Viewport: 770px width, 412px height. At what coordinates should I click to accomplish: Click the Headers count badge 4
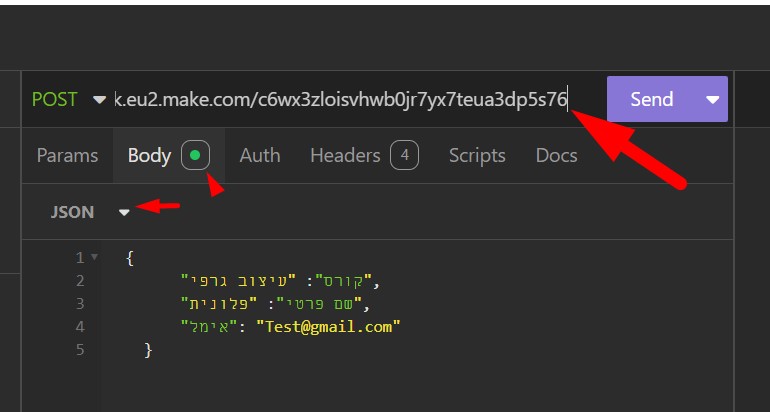tap(405, 156)
